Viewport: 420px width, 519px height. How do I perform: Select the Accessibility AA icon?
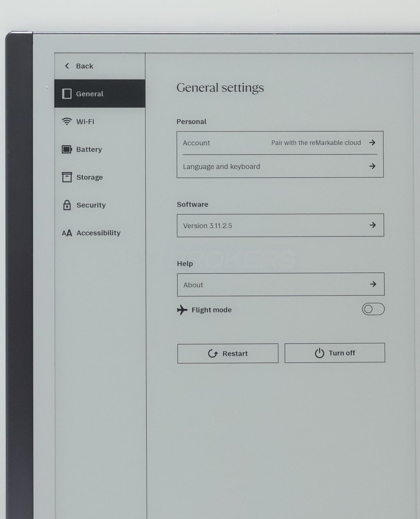click(x=67, y=233)
